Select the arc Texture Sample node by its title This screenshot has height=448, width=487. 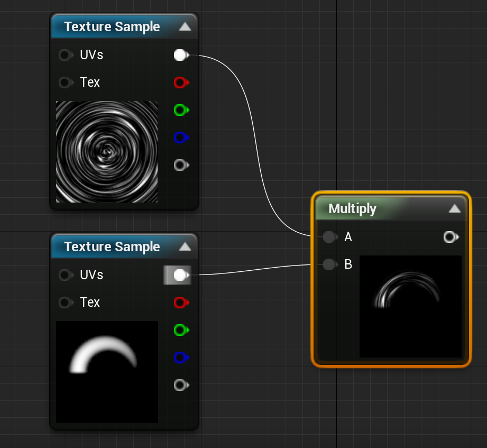click(112, 246)
